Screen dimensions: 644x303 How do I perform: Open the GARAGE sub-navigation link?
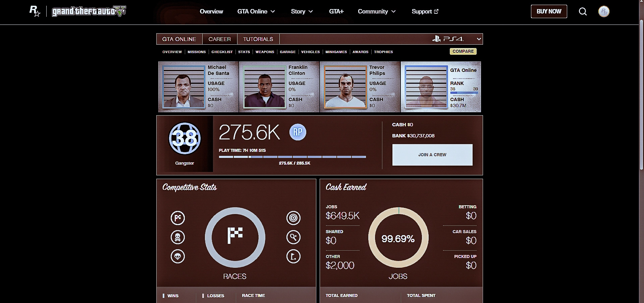point(288,52)
